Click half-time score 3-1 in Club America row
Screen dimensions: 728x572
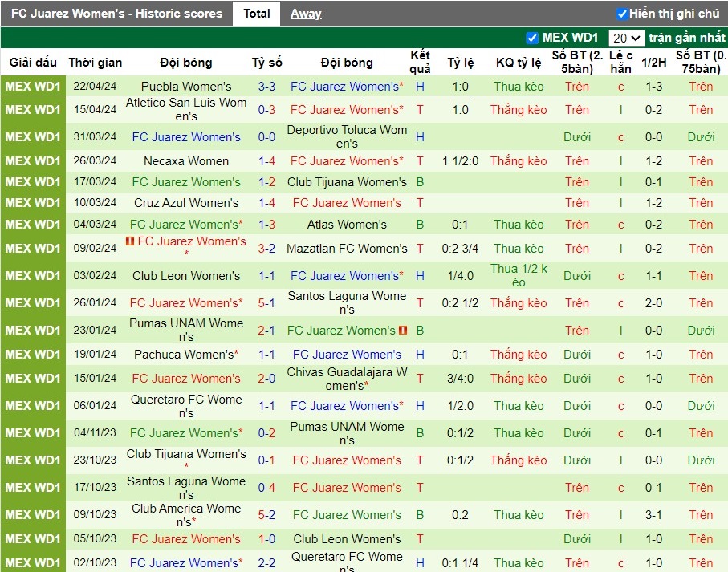click(x=653, y=515)
